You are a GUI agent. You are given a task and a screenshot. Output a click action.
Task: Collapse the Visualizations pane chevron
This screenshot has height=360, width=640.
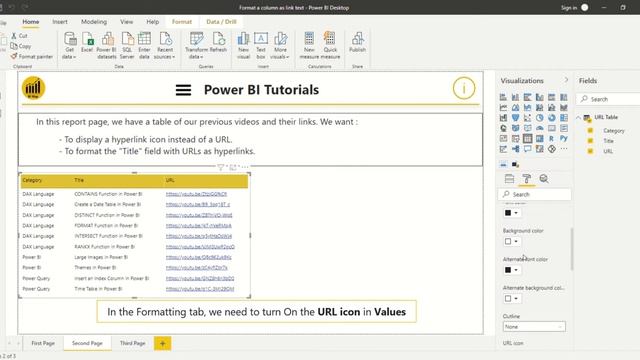tap(566, 80)
